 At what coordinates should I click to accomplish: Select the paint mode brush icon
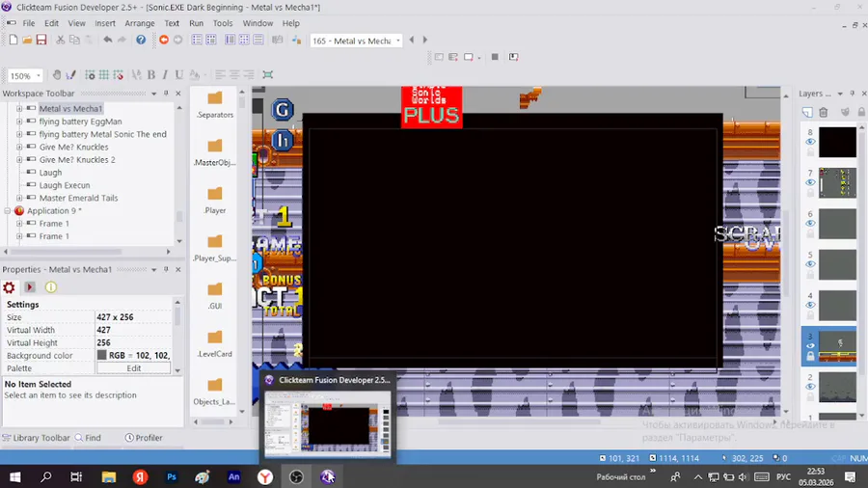coord(70,74)
